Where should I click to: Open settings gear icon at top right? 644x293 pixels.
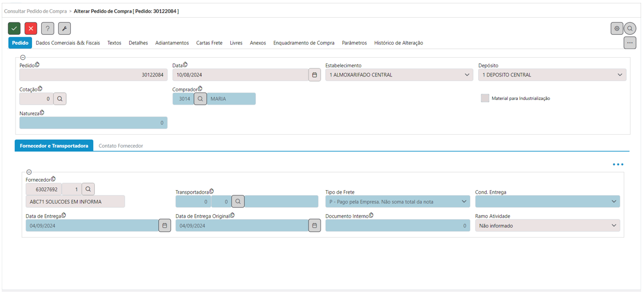click(x=617, y=29)
